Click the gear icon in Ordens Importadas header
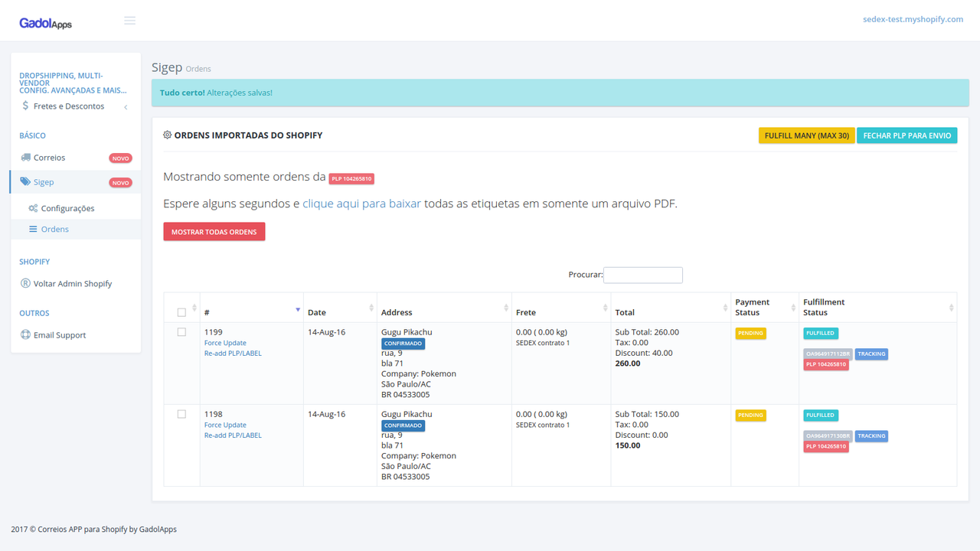 [x=168, y=135]
